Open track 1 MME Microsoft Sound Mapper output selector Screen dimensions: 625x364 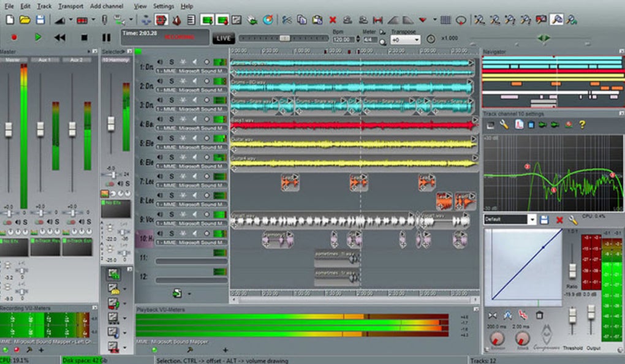(191, 71)
